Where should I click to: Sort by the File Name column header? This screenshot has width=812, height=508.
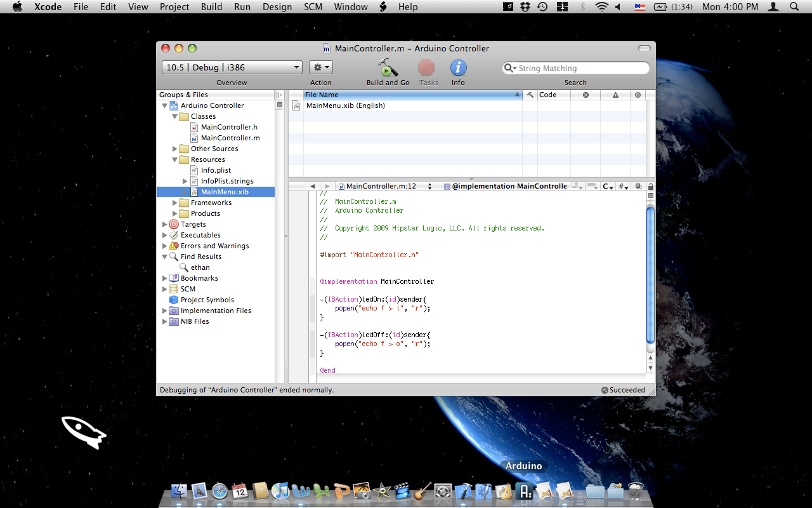pos(412,95)
